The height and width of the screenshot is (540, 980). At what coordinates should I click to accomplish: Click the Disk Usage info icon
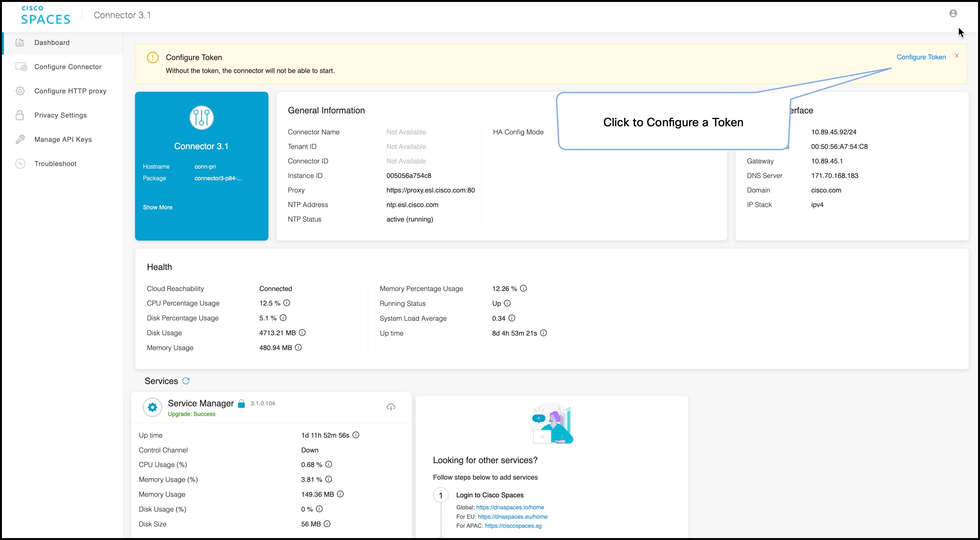pos(302,332)
